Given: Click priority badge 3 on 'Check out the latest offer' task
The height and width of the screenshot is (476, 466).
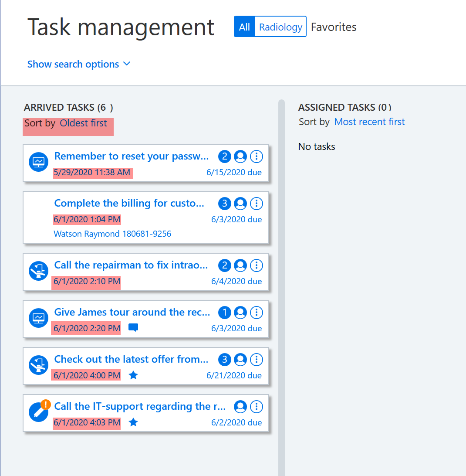Looking at the screenshot, I should pyautogui.click(x=224, y=360).
